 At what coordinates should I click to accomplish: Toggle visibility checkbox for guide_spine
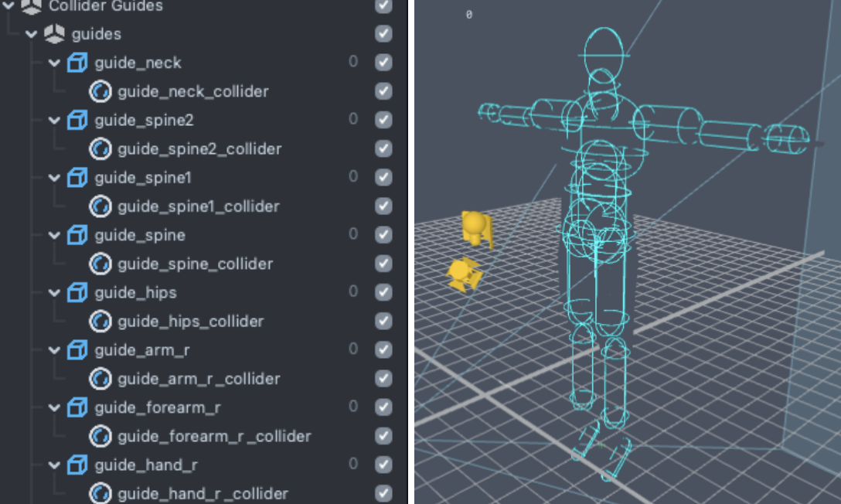[x=383, y=234]
